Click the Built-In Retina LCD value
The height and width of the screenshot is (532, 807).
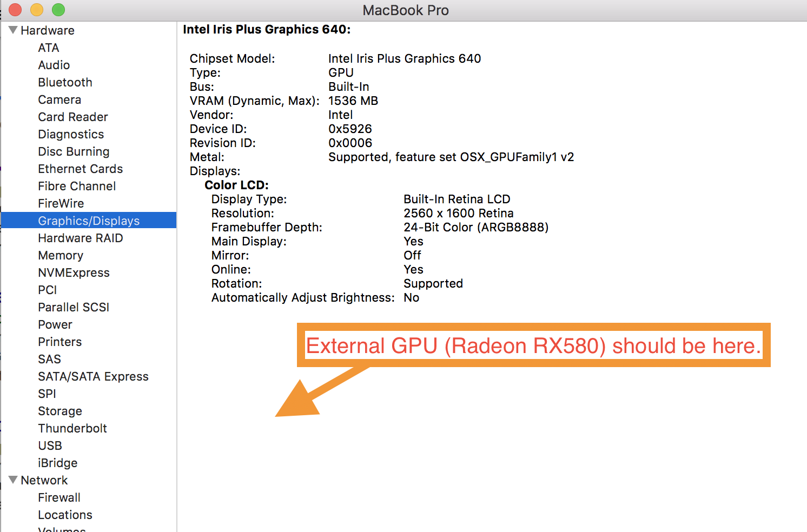(457, 199)
